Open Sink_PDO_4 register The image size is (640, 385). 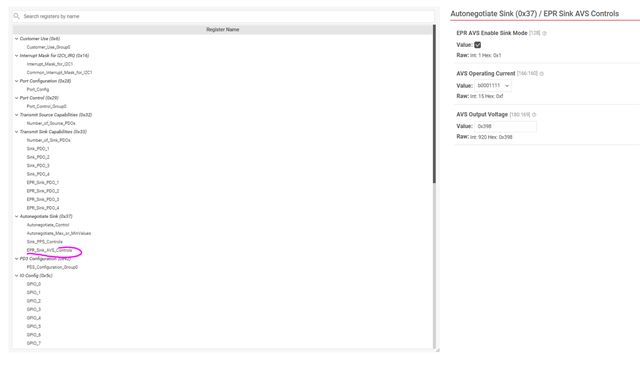click(38, 174)
